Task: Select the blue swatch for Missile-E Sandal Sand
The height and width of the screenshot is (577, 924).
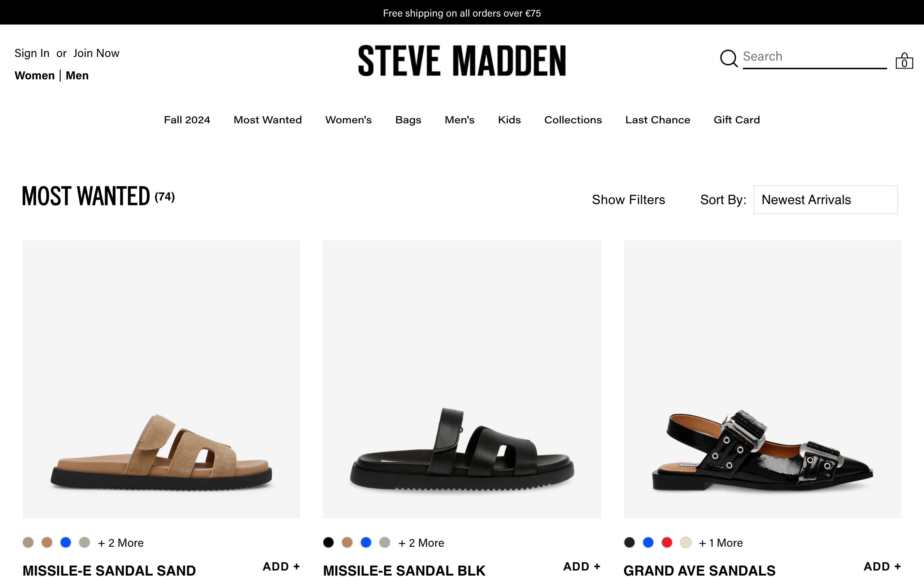Action: (65, 542)
